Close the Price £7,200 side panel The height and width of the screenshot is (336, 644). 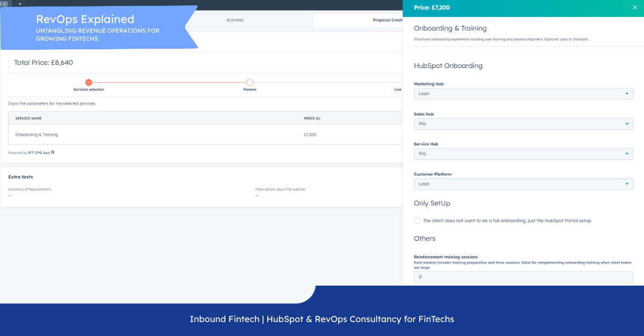point(635,8)
